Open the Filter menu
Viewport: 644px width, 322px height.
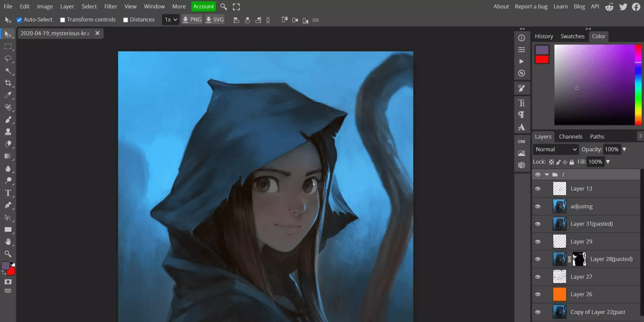point(111,6)
